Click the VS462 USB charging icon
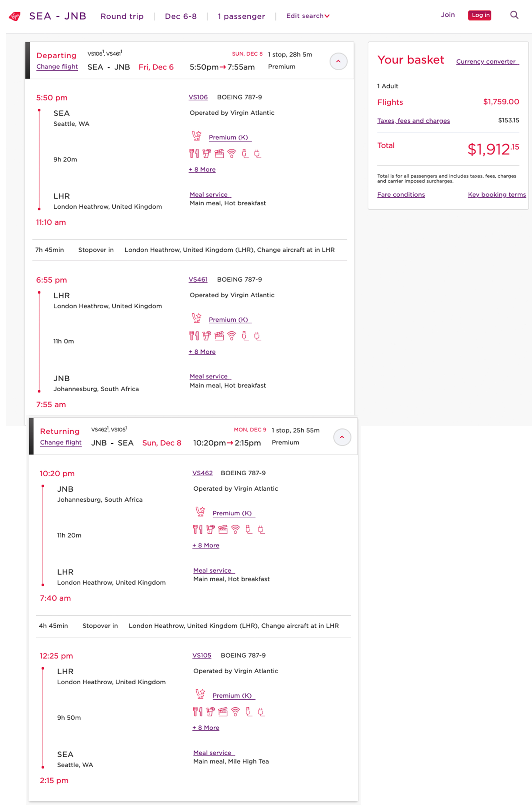This screenshot has height=810, width=532. [x=248, y=529]
